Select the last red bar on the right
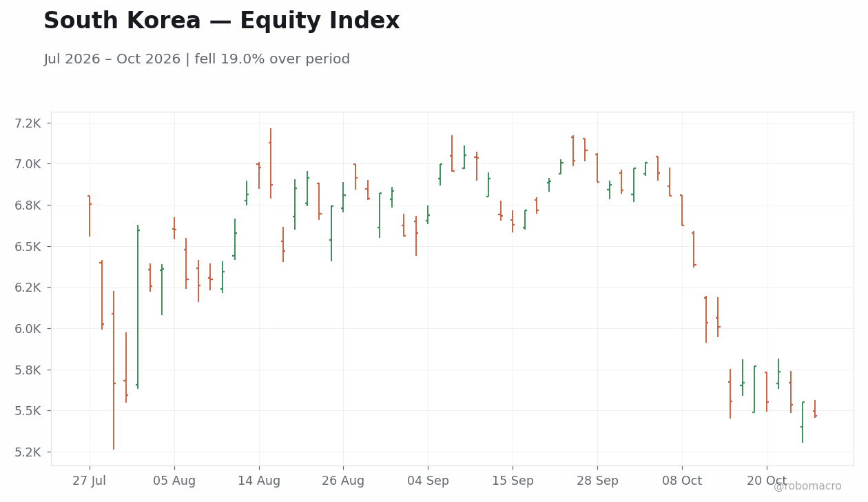Image resolution: width=868 pixels, height=502 pixels. click(x=815, y=409)
